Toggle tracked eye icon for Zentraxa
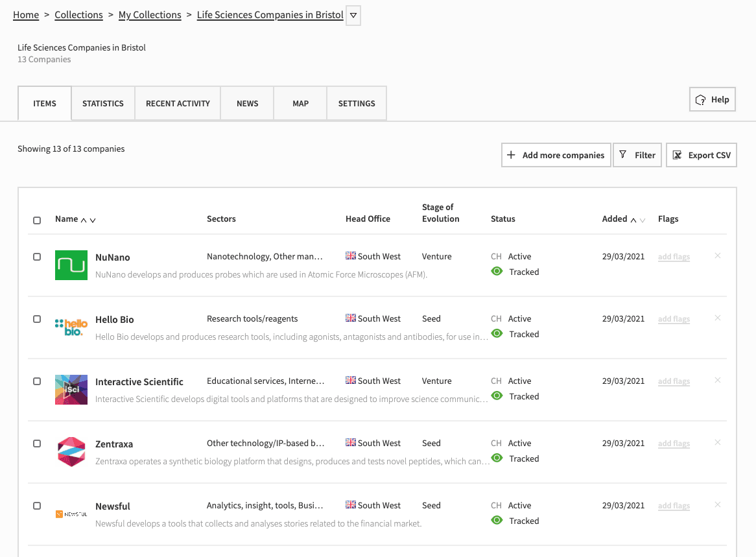The height and width of the screenshot is (557, 756). 497,458
